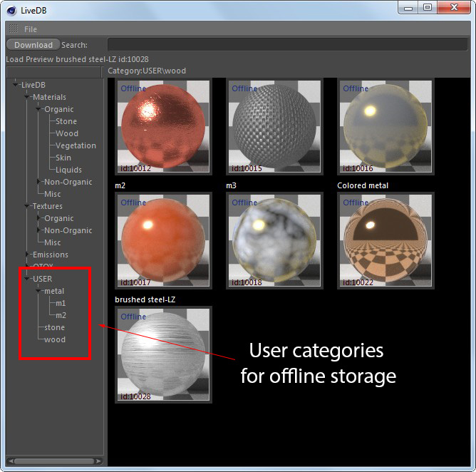476x472 pixels.
Task: Select the user wood category
Action: click(55, 339)
